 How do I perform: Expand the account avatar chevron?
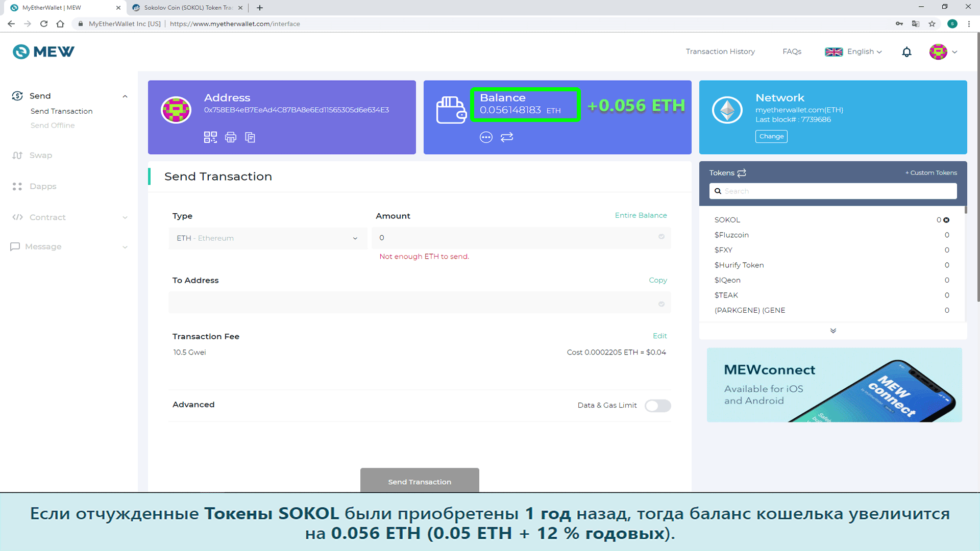pos(954,52)
